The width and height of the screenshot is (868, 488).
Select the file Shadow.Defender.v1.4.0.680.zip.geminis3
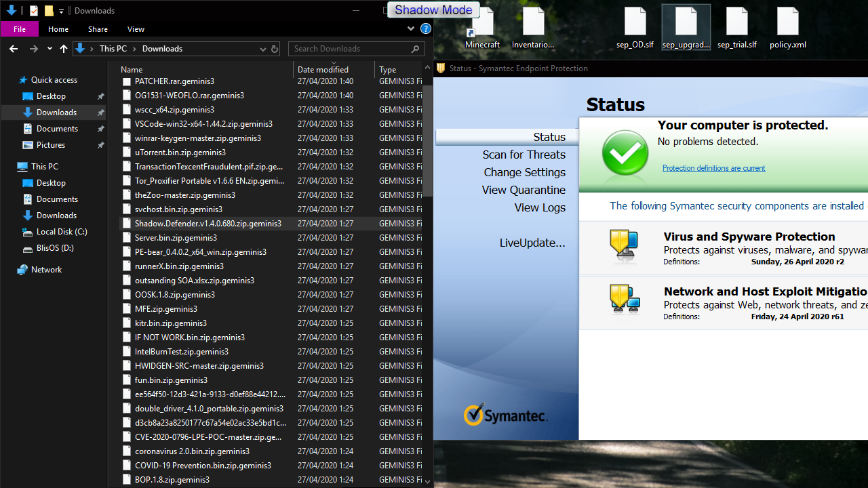271,224
